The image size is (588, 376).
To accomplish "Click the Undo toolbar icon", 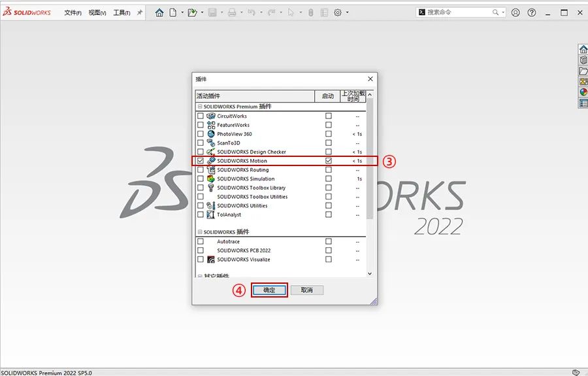I will 252,13.
